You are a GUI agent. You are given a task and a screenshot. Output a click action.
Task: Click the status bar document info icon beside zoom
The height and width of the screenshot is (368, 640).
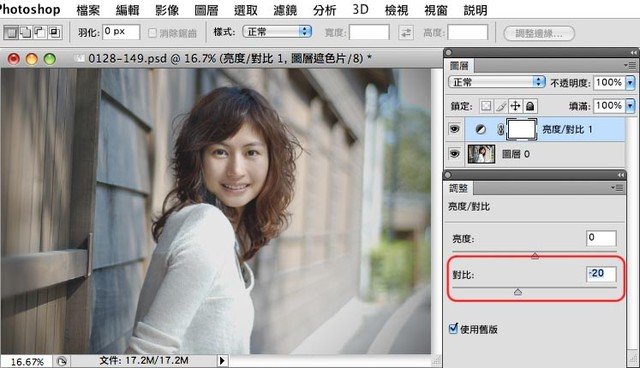(x=61, y=361)
